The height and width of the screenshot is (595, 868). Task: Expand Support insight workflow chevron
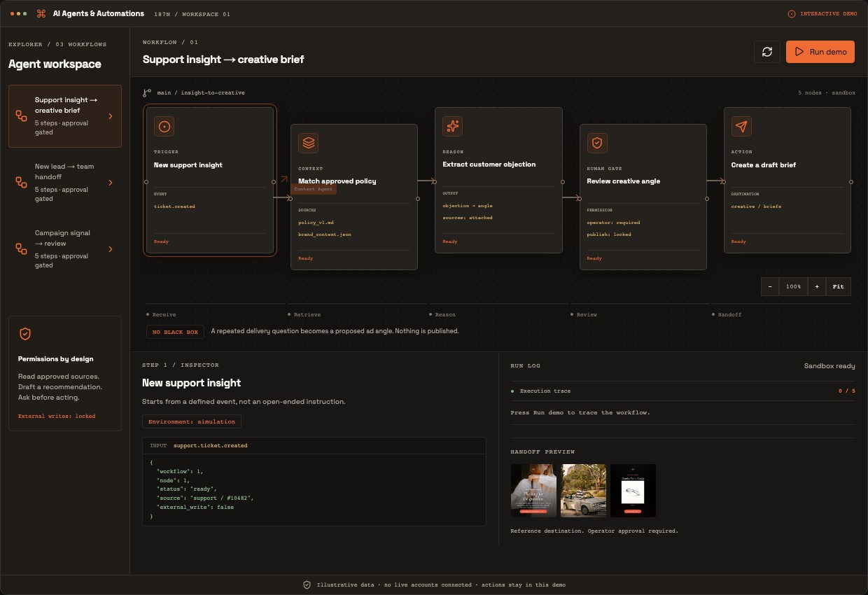(111, 116)
